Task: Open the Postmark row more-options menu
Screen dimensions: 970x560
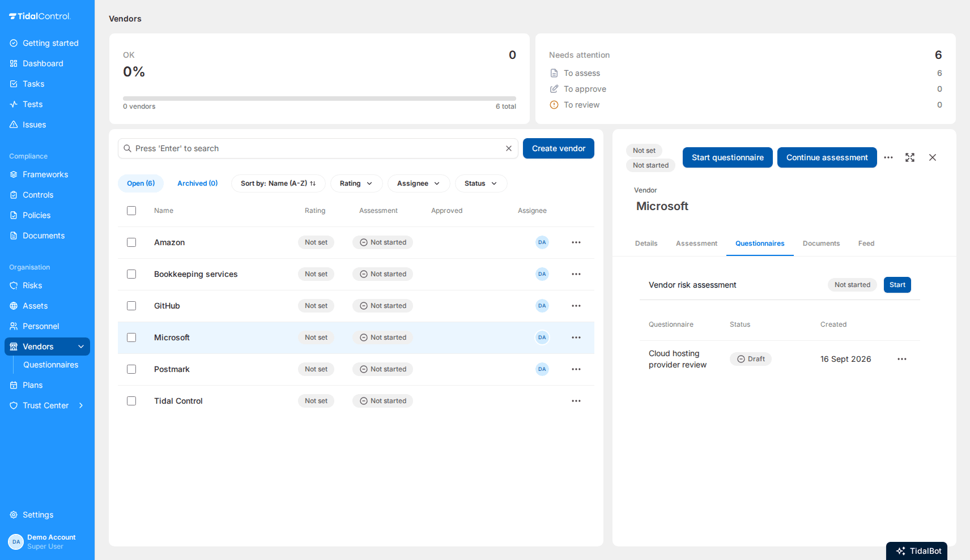Action: [576, 369]
